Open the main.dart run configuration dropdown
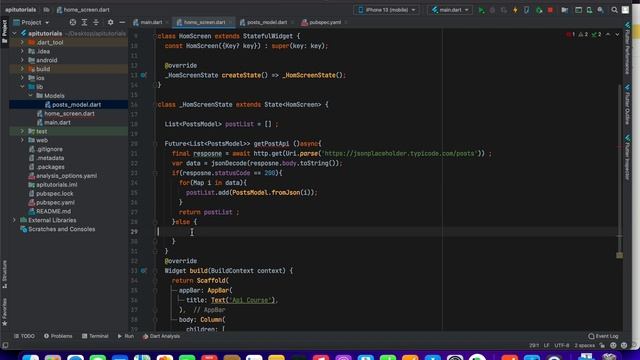Viewport: 640px width, 360px height. pos(450,10)
